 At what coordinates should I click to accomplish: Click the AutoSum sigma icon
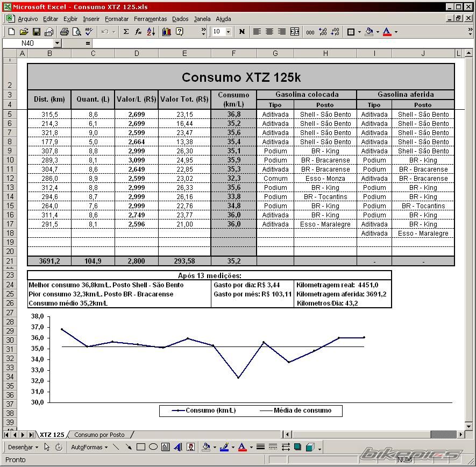click(126, 32)
